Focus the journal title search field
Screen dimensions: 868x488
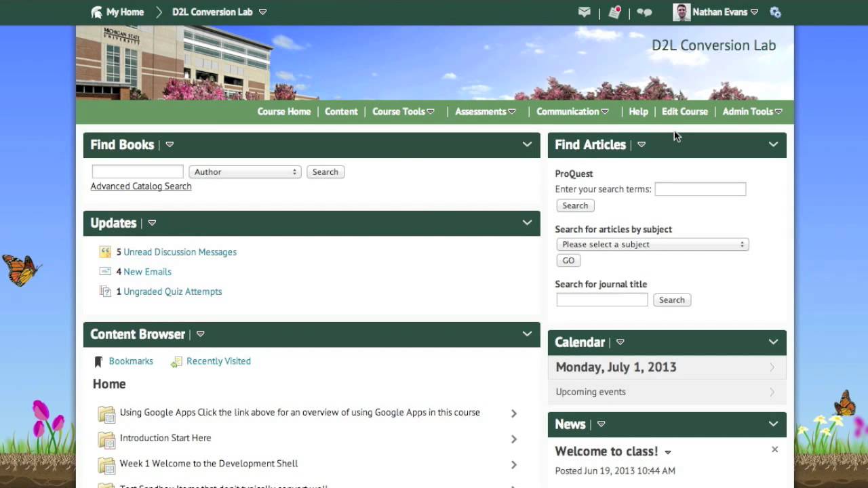click(x=602, y=300)
